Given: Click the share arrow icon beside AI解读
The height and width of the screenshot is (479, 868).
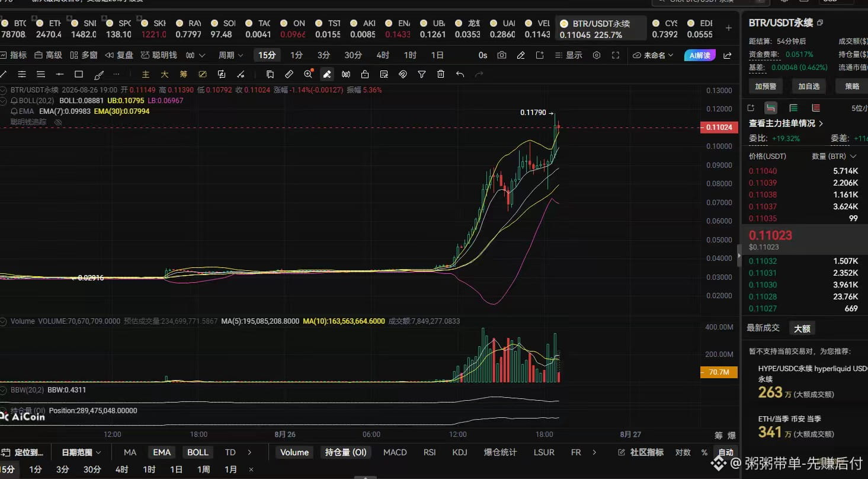Looking at the screenshot, I should (x=728, y=55).
